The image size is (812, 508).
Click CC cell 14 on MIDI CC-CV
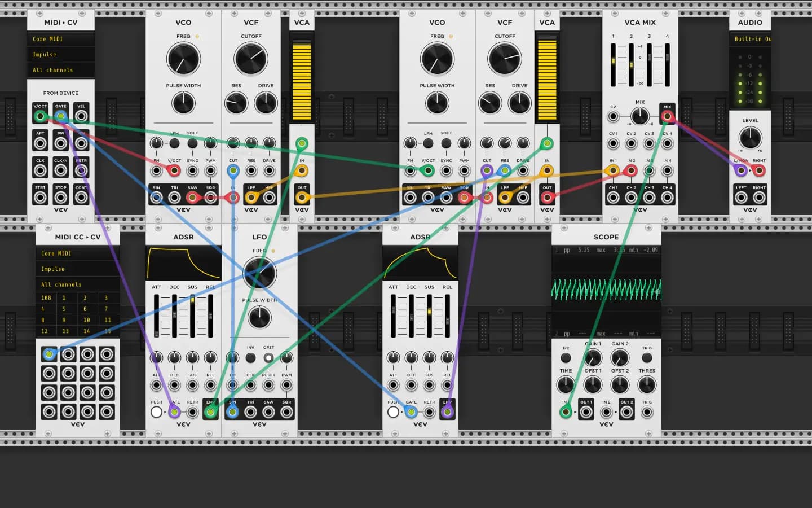pos(87,331)
